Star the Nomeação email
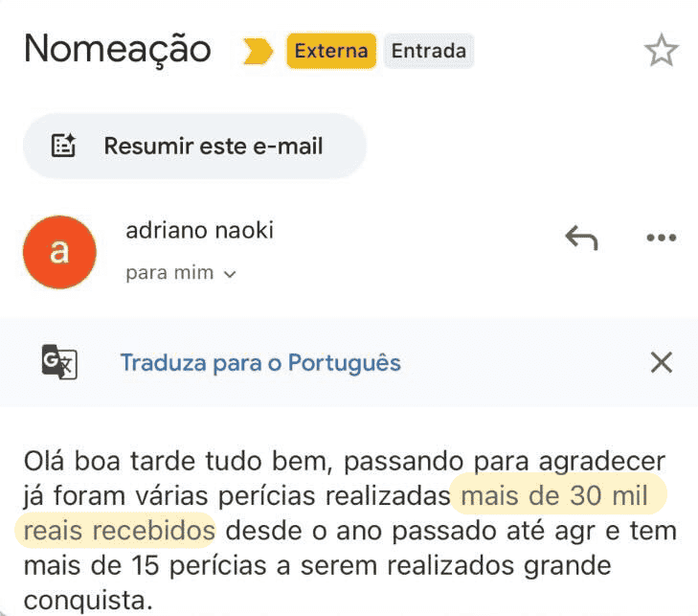This screenshot has height=616, width=698. click(661, 51)
